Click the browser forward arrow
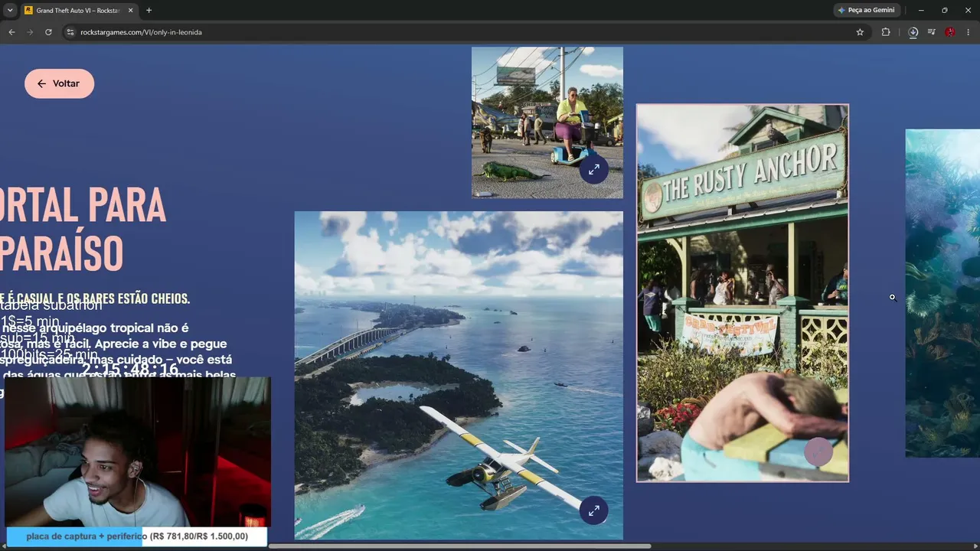980x551 pixels. [31, 32]
